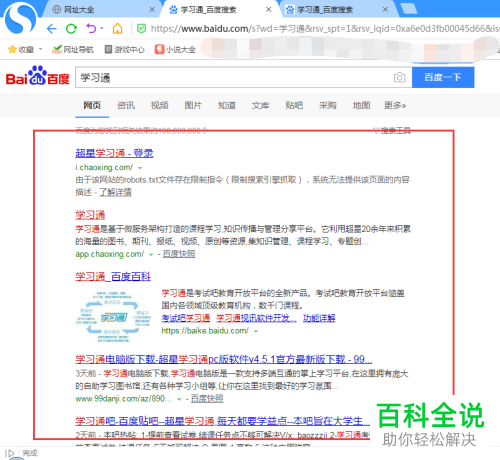Click the camera image search icon
The width and height of the screenshot is (500, 460).
[x=399, y=78]
